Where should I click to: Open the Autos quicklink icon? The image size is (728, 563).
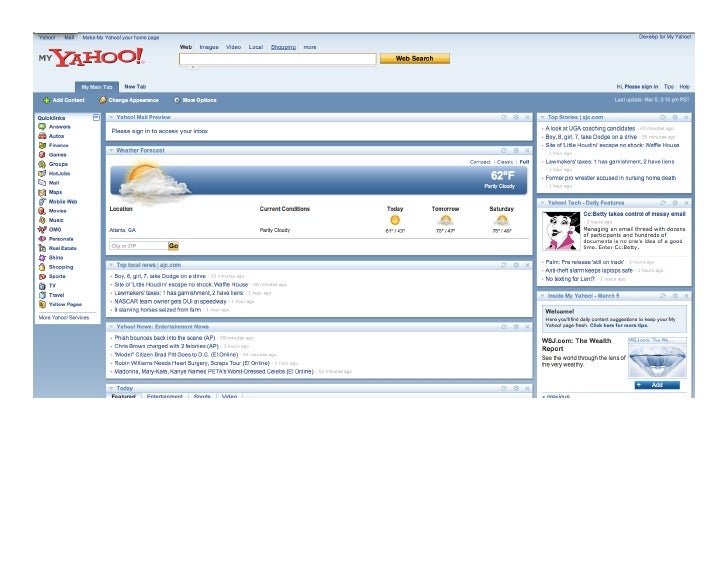click(42, 136)
